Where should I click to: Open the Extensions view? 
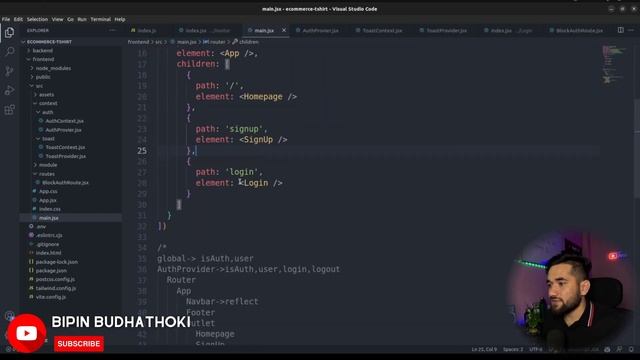click(x=9, y=109)
